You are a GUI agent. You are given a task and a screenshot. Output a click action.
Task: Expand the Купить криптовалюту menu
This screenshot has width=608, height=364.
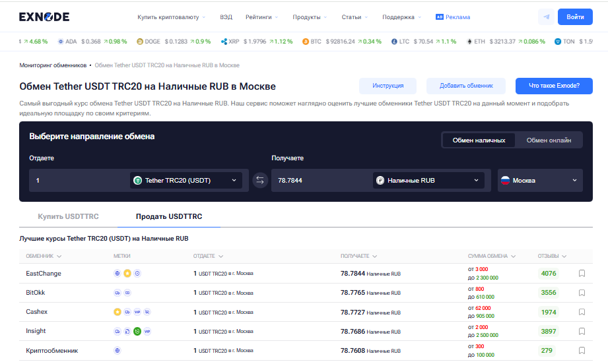click(172, 17)
